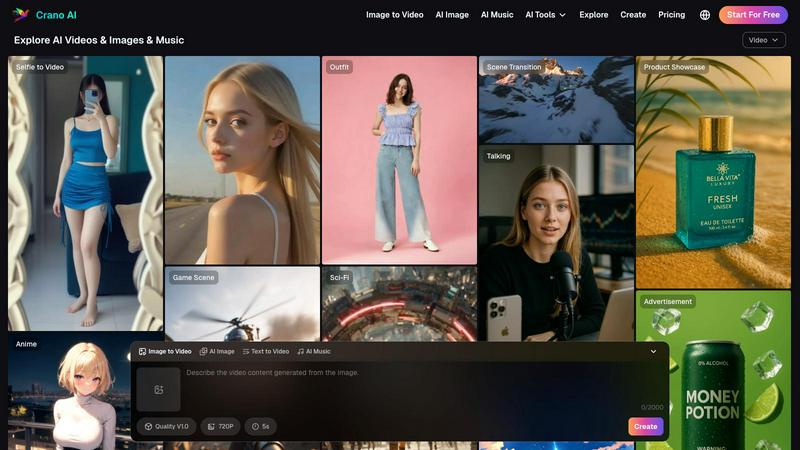
Task: Change the 720P resolution option
Action: point(220,426)
